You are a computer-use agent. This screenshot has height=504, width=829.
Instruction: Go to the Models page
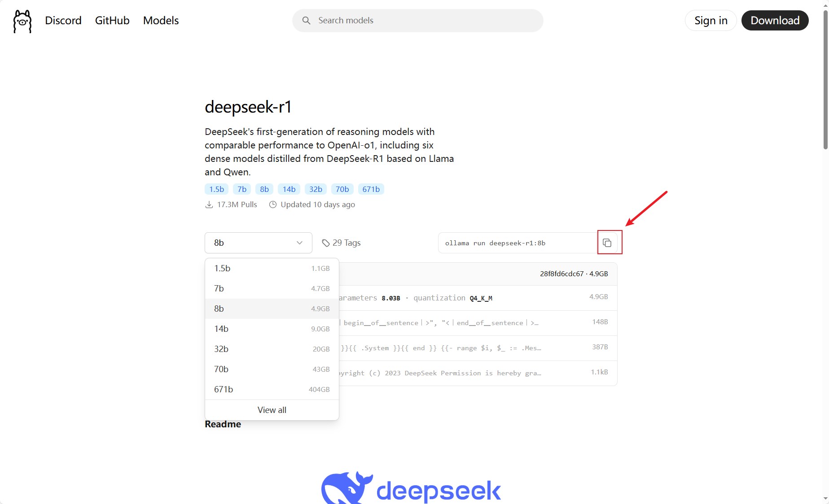[161, 21]
